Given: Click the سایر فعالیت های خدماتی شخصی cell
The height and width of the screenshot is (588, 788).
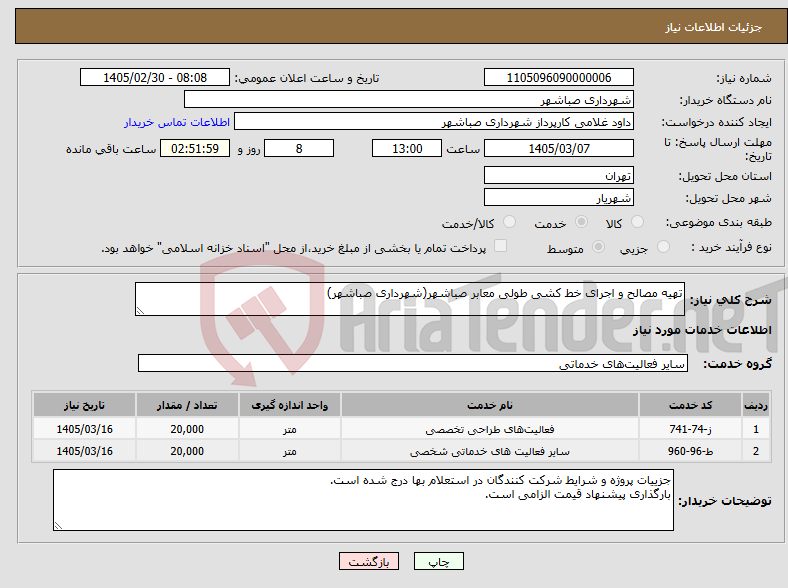Looking at the screenshot, I should click(490, 451).
